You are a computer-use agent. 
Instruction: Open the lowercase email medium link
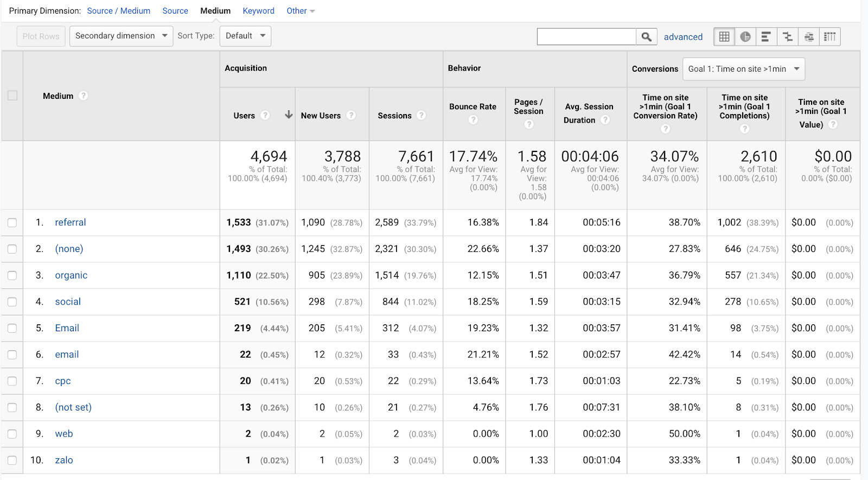(67, 355)
